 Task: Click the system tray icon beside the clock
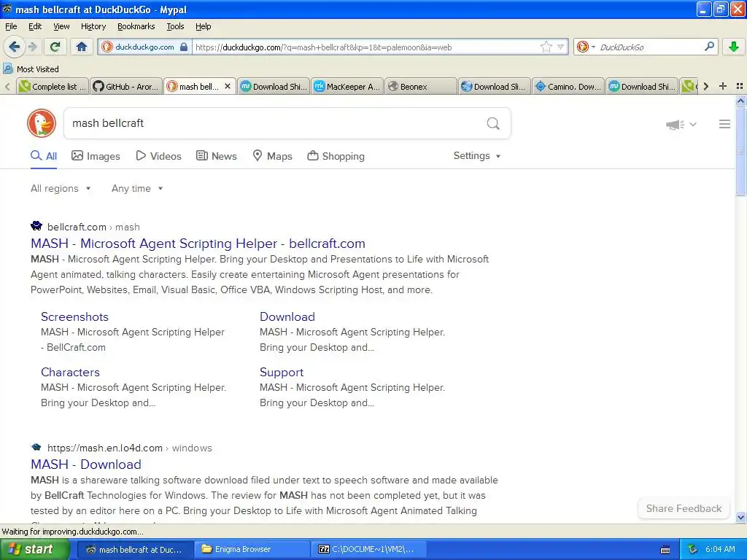point(693,549)
